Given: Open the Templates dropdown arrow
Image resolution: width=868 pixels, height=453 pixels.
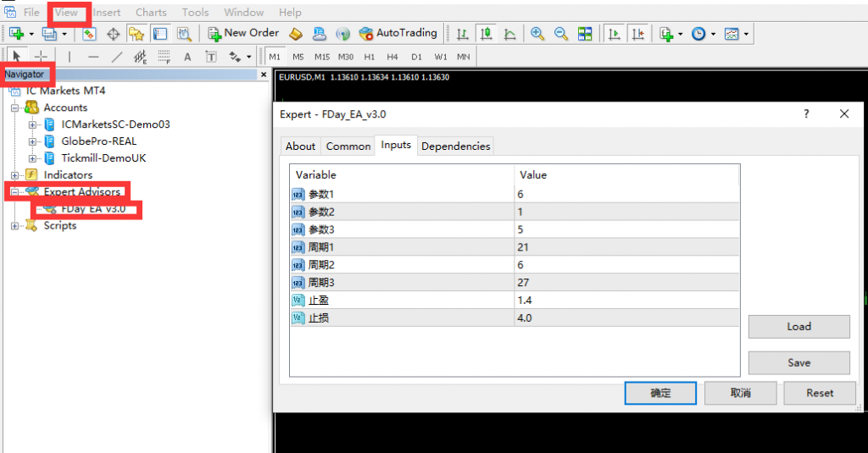Looking at the screenshot, I should tap(746, 35).
